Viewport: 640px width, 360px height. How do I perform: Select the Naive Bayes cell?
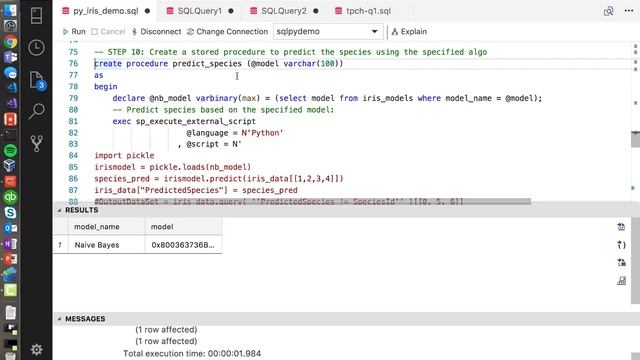click(106, 245)
